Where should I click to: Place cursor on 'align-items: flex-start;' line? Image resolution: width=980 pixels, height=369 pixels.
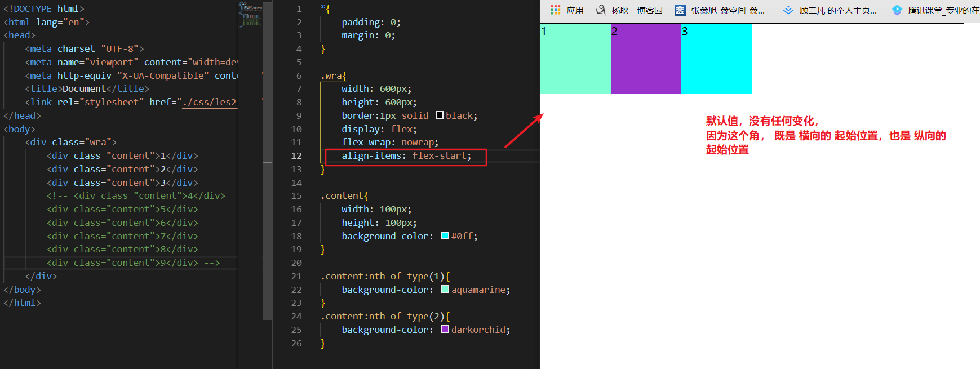[x=406, y=155]
